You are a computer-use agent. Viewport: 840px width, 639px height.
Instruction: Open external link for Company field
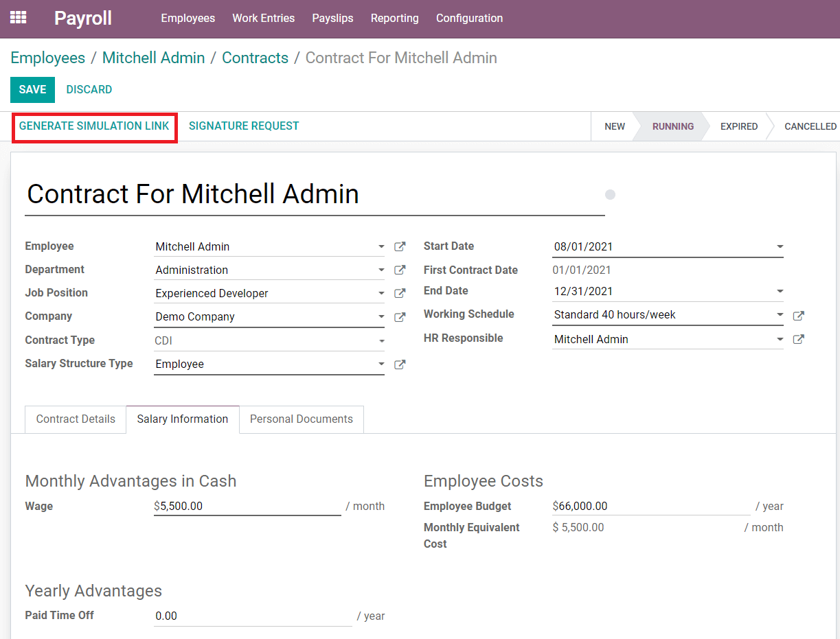[x=400, y=317]
